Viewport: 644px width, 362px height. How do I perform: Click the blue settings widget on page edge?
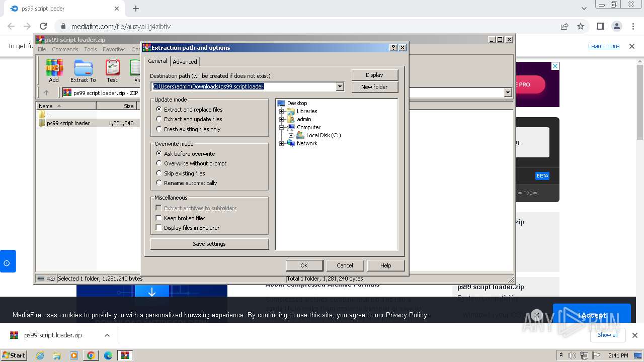8,261
